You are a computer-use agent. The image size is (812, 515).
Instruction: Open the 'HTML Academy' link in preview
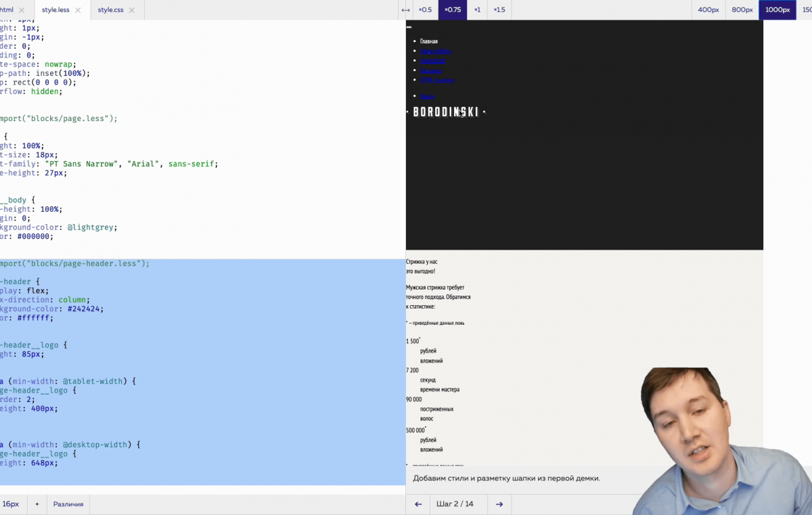437,81
